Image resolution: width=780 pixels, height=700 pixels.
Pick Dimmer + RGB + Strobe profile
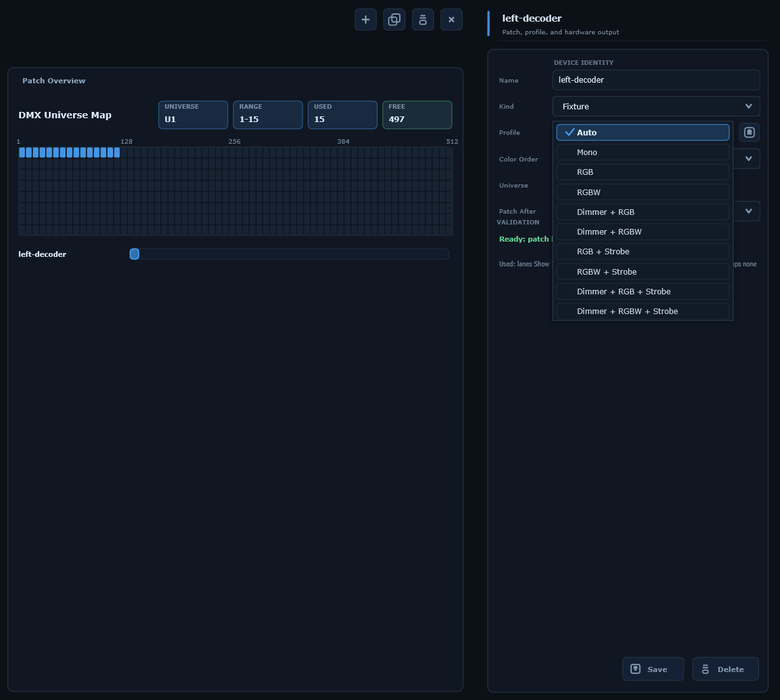(x=643, y=291)
